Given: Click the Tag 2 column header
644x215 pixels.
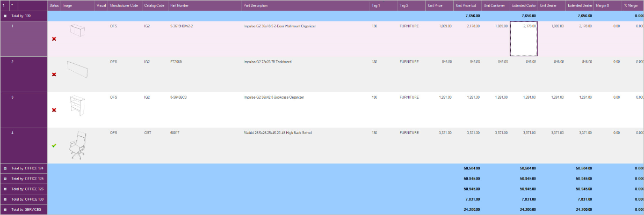Looking at the screenshot, I should 411,6.
